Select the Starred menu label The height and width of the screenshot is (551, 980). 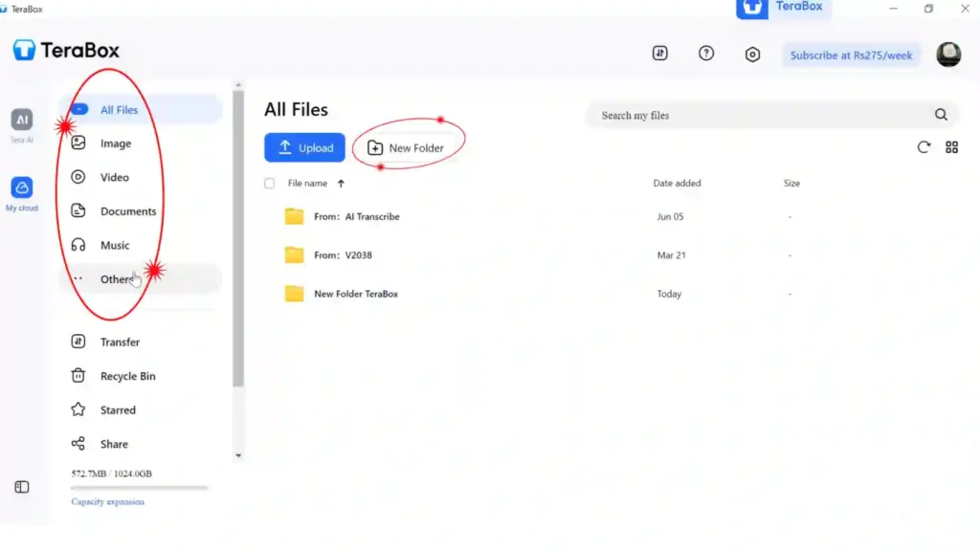pos(118,409)
